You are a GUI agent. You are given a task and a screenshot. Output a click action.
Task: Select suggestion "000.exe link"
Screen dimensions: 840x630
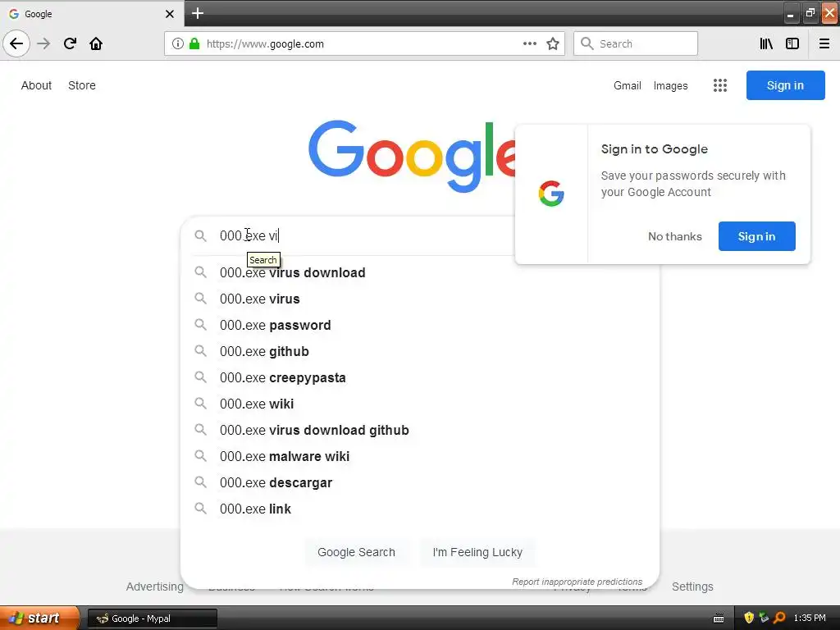(x=420, y=509)
